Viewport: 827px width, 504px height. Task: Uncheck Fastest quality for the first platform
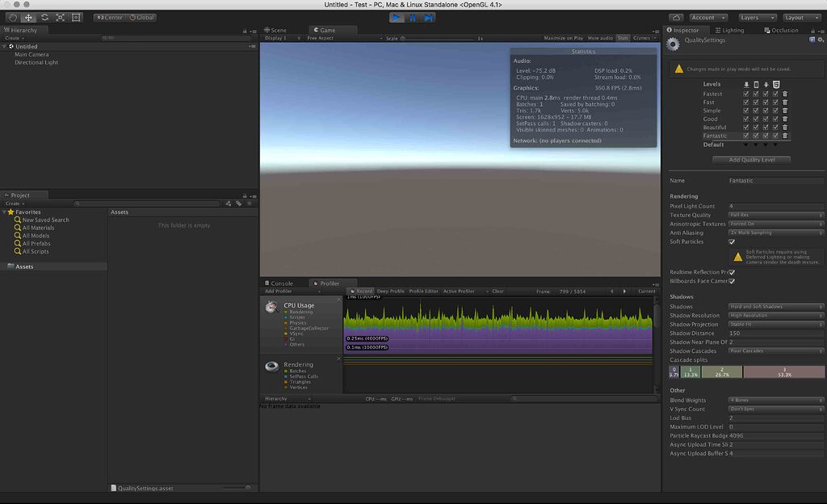[746, 94]
